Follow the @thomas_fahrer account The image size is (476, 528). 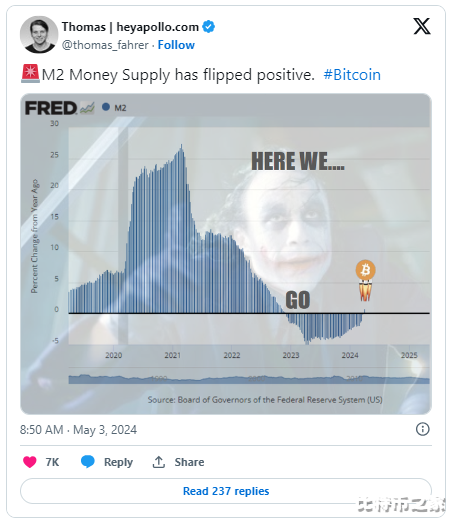[x=176, y=45]
